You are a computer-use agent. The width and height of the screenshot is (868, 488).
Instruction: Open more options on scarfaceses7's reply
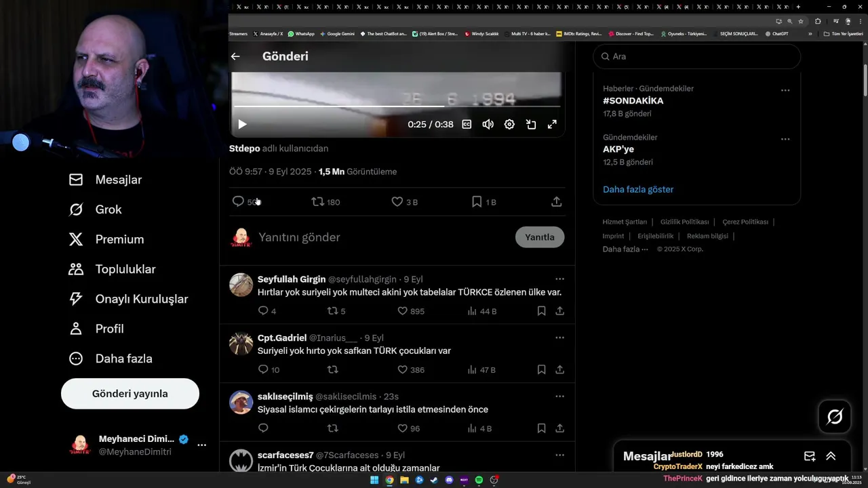pyautogui.click(x=559, y=455)
